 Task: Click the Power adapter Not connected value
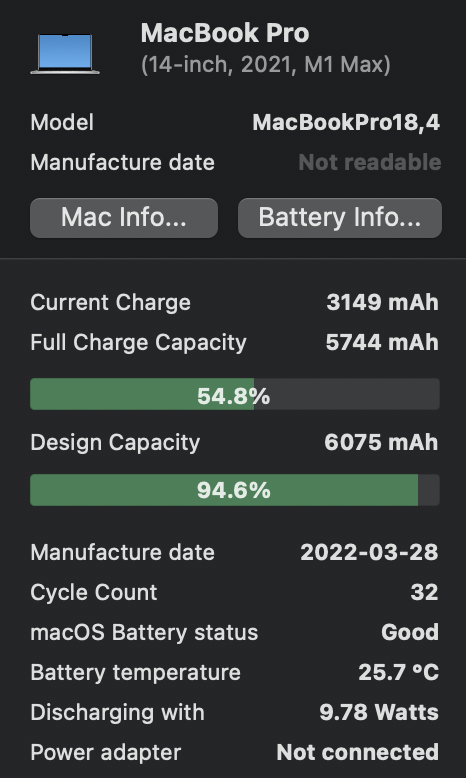[358, 752]
